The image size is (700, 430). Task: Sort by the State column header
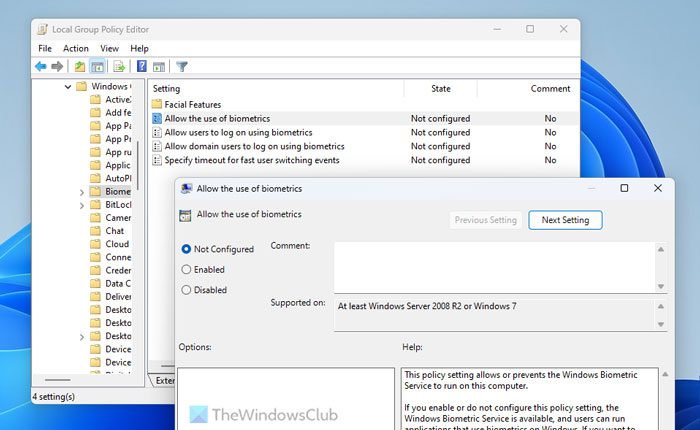(x=441, y=88)
